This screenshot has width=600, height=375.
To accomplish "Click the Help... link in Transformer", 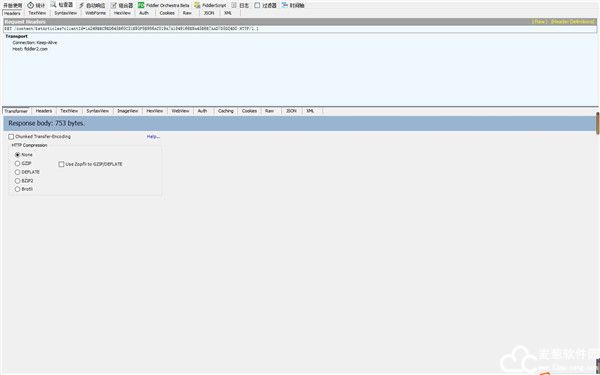I will coord(153,137).
